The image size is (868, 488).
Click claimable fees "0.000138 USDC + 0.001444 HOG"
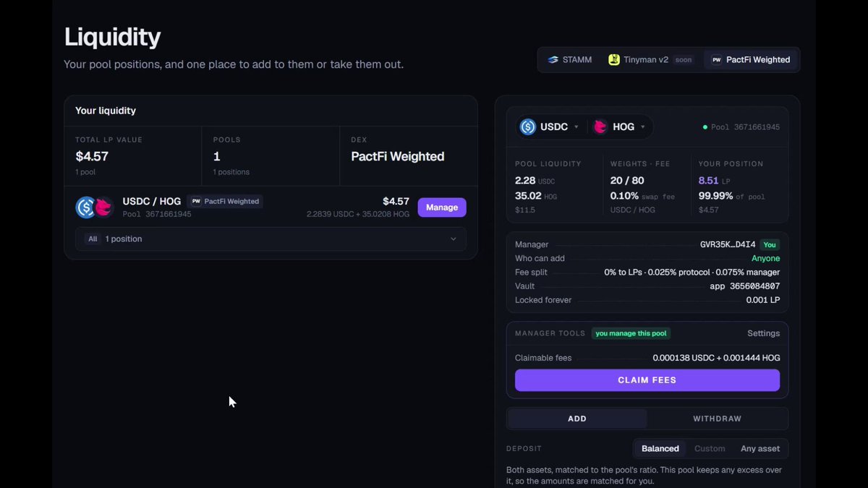(x=716, y=358)
